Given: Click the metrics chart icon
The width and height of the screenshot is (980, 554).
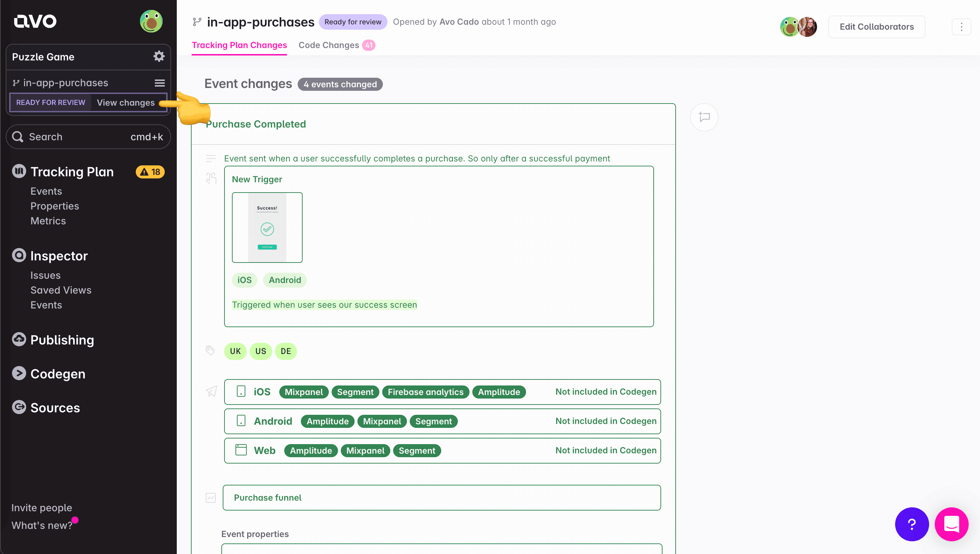Looking at the screenshot, I should [211, 498].
